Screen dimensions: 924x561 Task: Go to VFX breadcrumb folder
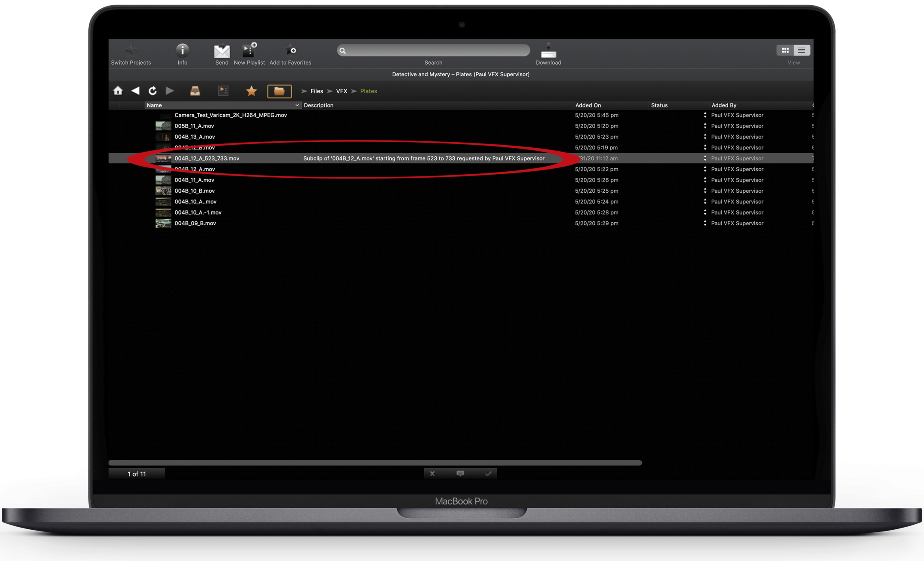[x=342, y=91]
